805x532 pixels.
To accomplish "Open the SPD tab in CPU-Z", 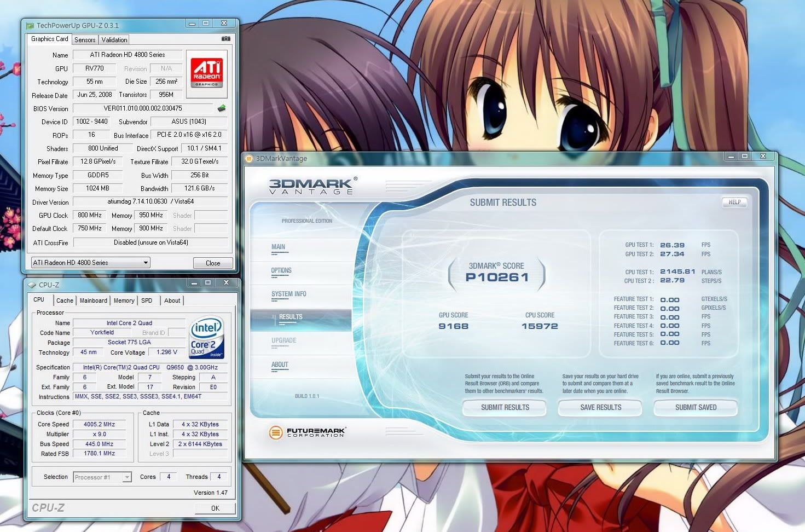I will (x=147, y=300).
